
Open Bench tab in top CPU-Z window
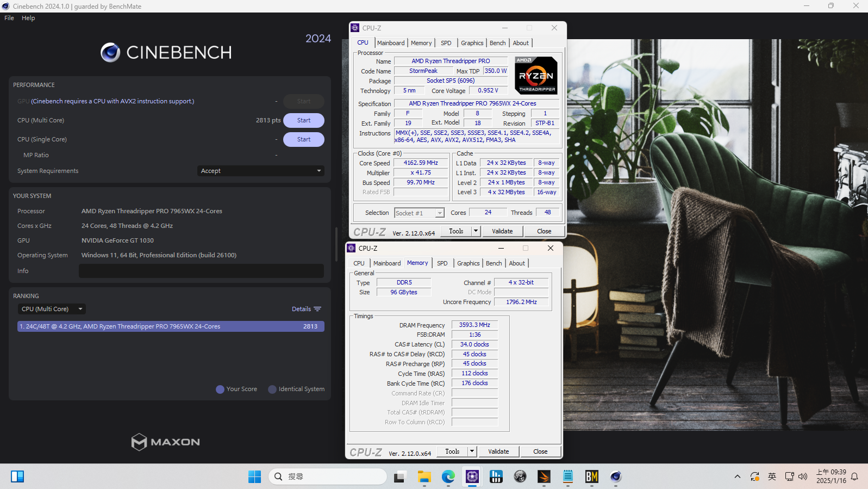[497, 43]
